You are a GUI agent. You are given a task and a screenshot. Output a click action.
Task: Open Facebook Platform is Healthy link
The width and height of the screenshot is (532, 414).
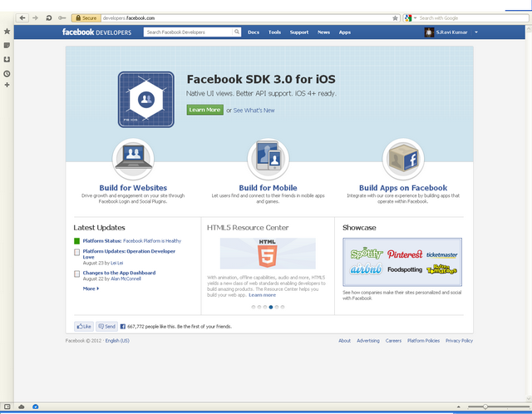(152, 241)
